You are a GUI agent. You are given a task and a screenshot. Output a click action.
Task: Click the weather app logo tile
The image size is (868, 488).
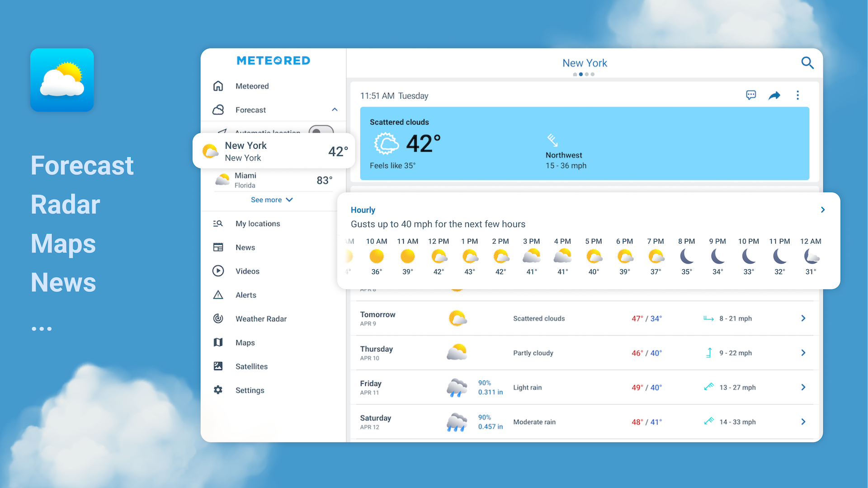click(x=62, y=80)
